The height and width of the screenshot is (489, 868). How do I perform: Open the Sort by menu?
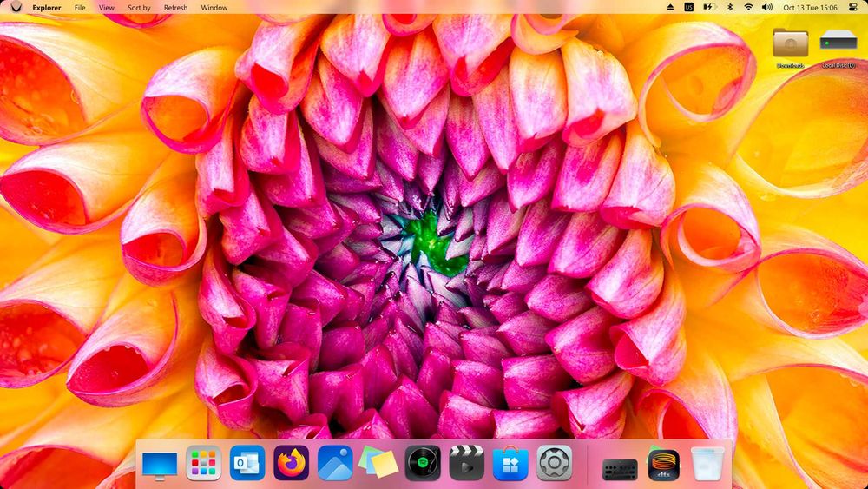(x=139, y=8)
